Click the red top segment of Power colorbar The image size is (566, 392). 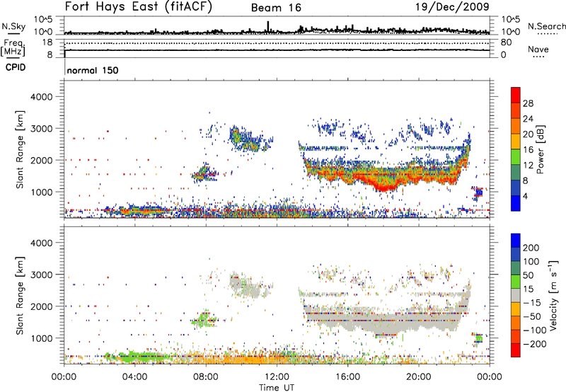(x=516, y=95)
